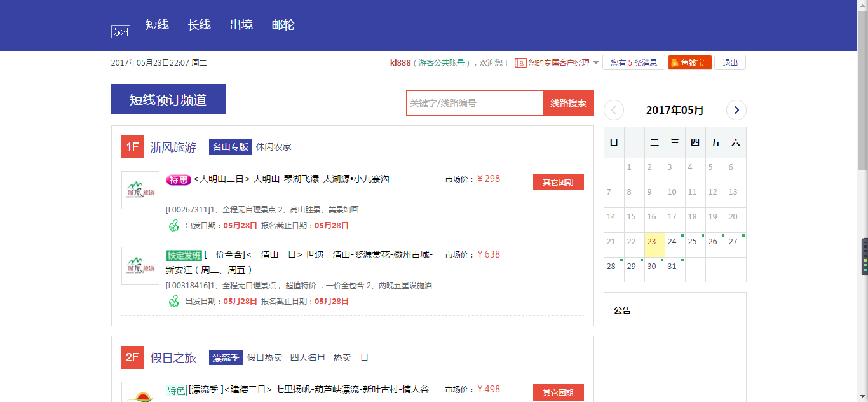Open the 短线 navigation menu
The width and height of the screenshot is (868, 402).
click(157, 25)
